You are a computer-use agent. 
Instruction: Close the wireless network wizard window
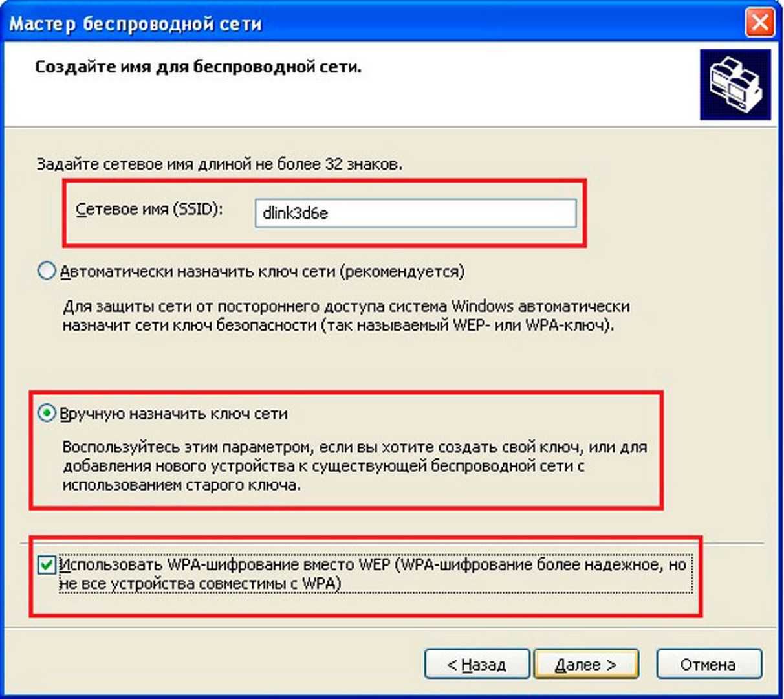tap(759, 23)
